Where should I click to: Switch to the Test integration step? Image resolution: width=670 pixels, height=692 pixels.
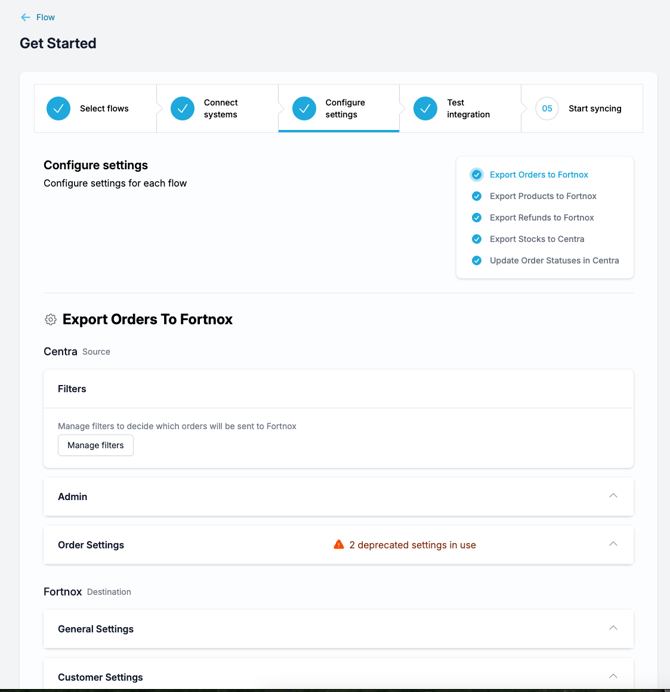tap(468, 108)
